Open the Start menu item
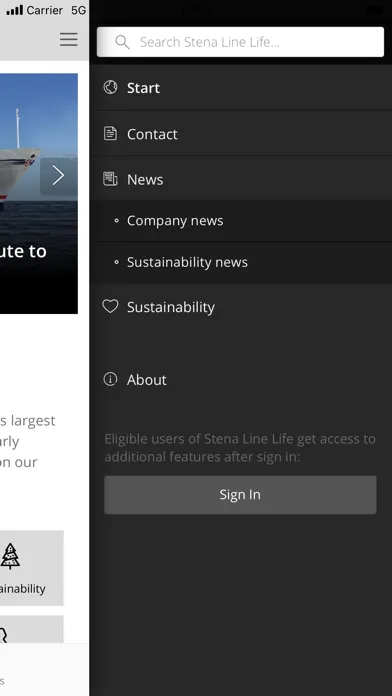This screenshot has height=696, width=392. pos(241,88)
